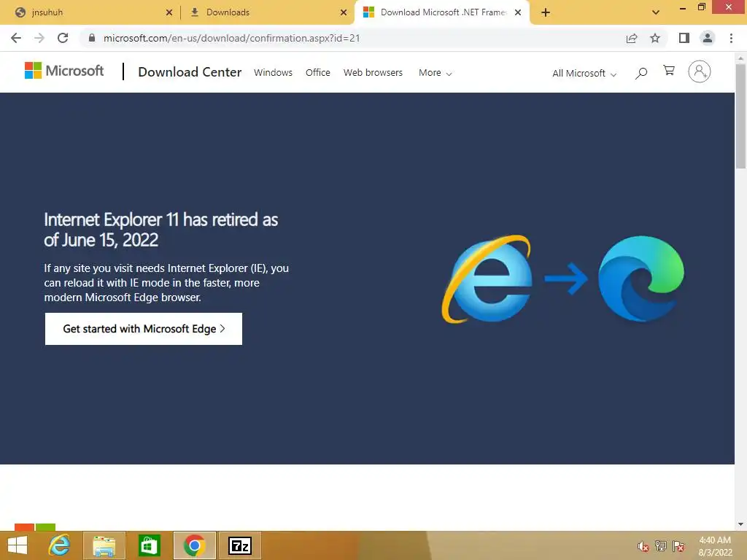The image size is (747, 560).
Task: Open the tab search chevron
Action: 656,12
